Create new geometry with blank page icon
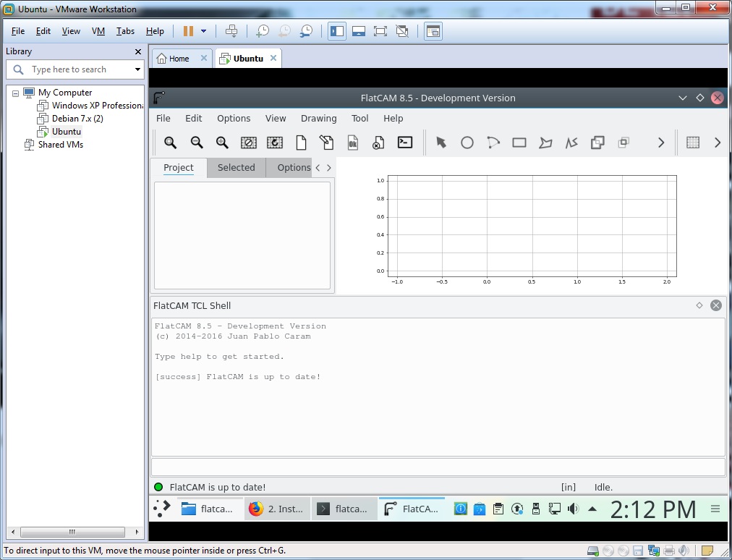The height and width of the screenshot is (560, 732). (x=301, y=143)
